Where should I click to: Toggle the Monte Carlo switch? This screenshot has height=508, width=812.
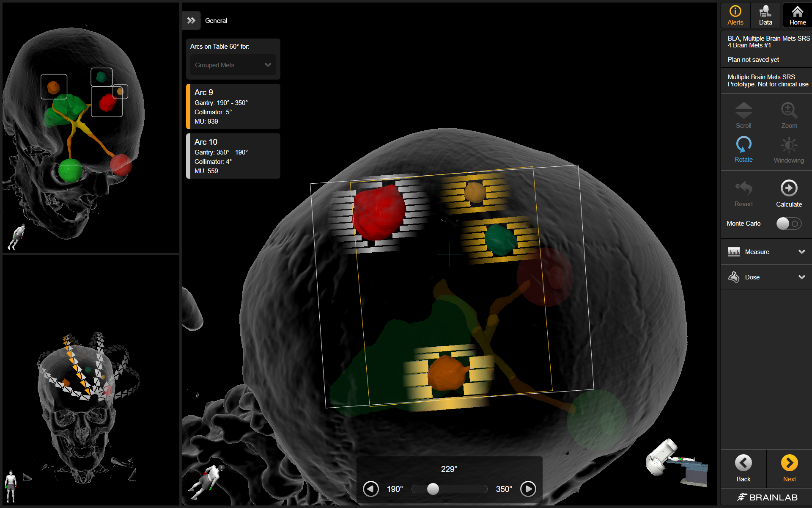(x=788, y=224)
